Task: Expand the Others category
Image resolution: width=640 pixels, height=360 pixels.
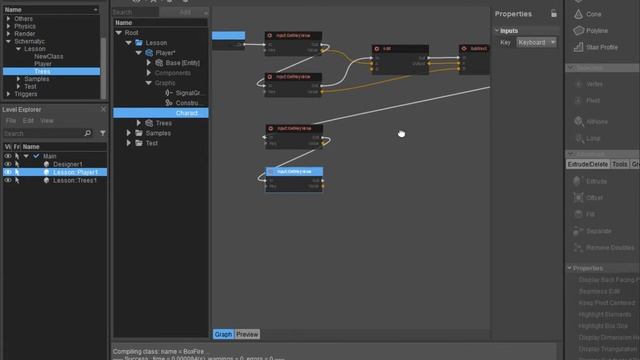Action: (8, 19)
